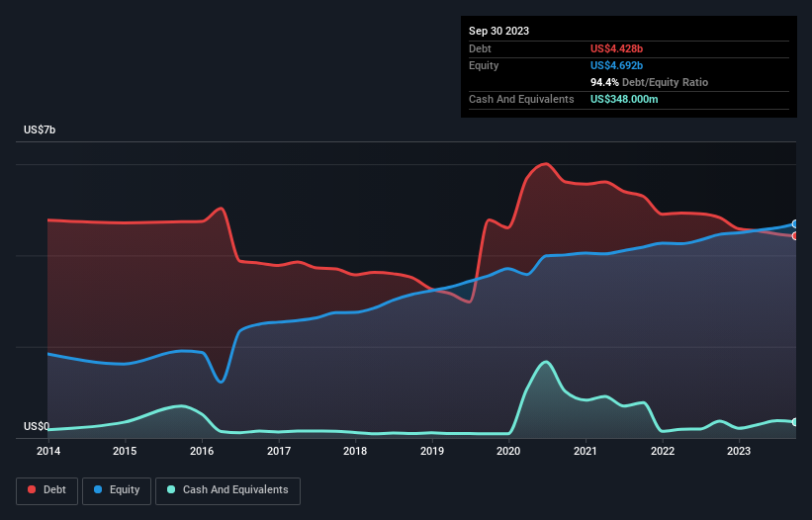Click the Debt row label in tooltip

[x=480, y=48]
